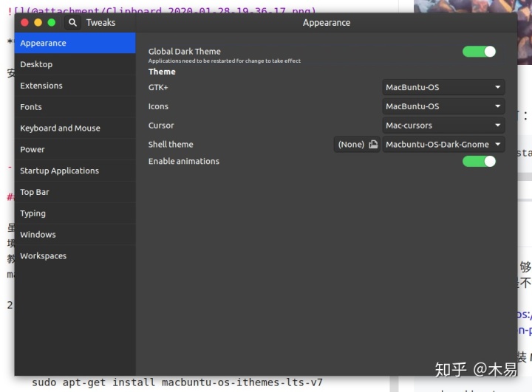Open the Desktop section

[75, 64]
